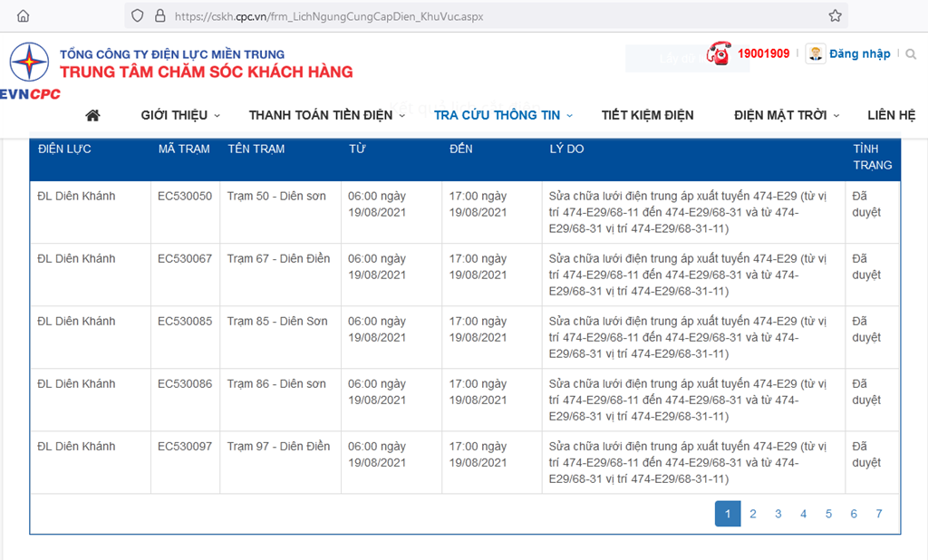Bookmark this page with star icon
This screenshot has width=928, height=560.
[835, 15]
